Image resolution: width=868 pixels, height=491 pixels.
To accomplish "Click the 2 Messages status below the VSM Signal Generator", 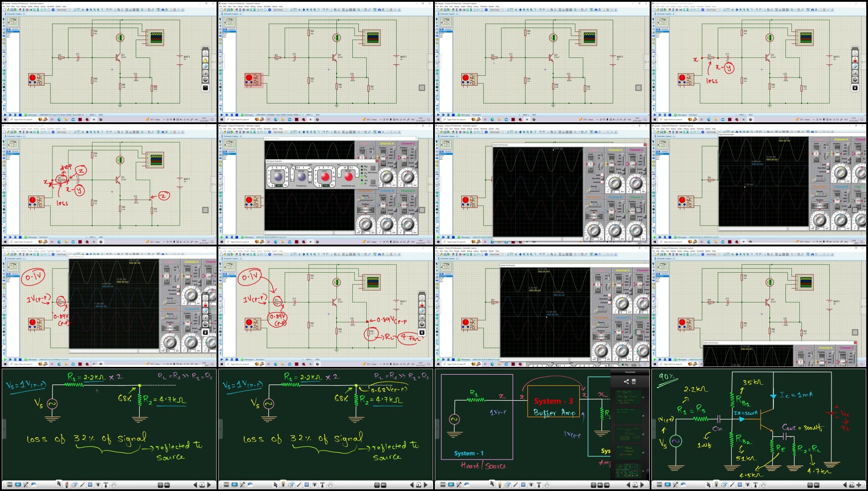I will click(x=247, y=237).
